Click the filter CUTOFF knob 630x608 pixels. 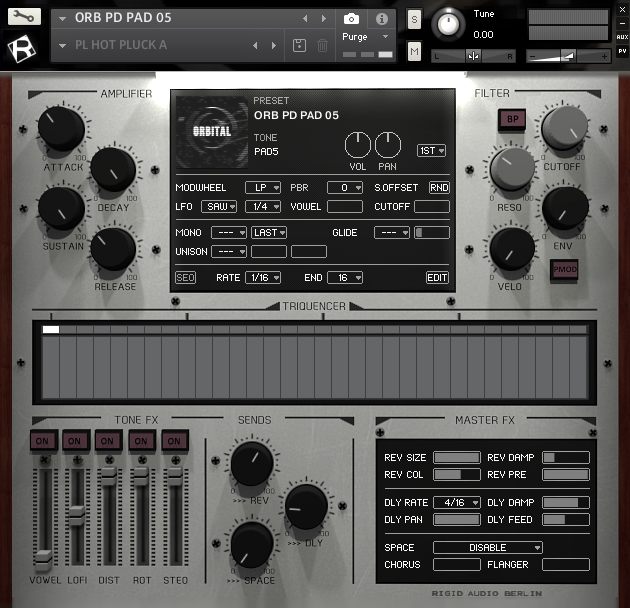565,128
